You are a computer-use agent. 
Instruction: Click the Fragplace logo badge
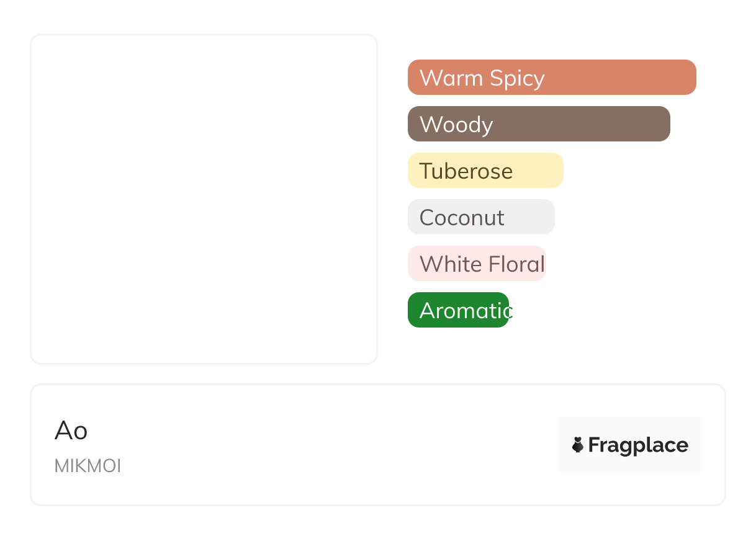(x=630, y=445)
